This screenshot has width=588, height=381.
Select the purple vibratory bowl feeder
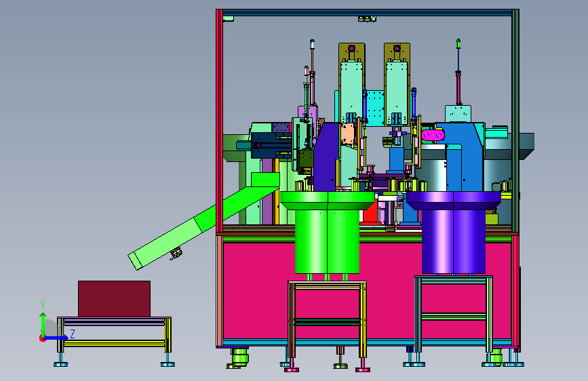coord(453,233)
